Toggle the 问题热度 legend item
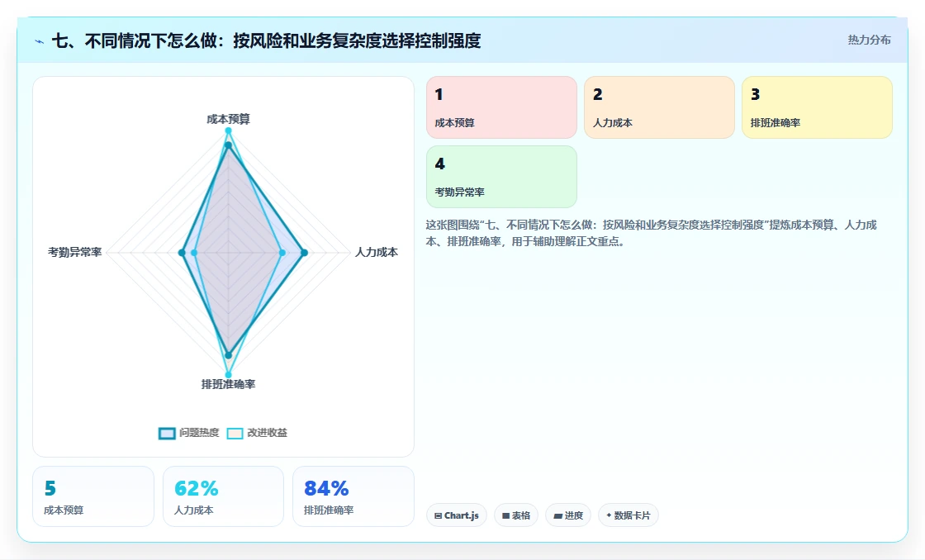Screen dimensions: 925x560 click(189, 433)
